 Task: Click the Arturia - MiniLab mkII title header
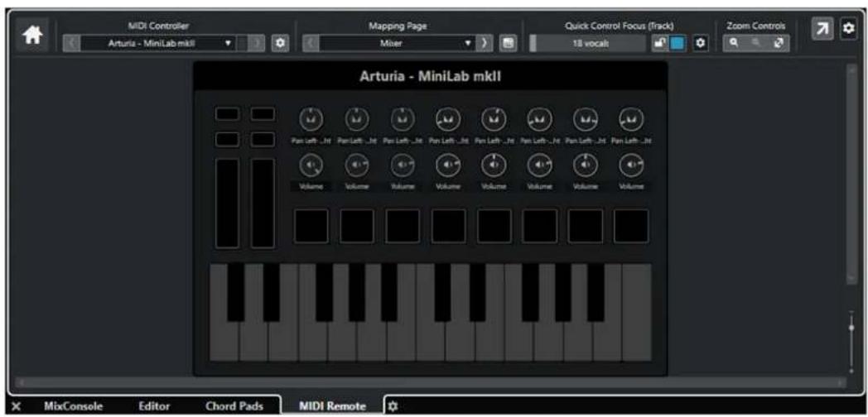[431, 76]
